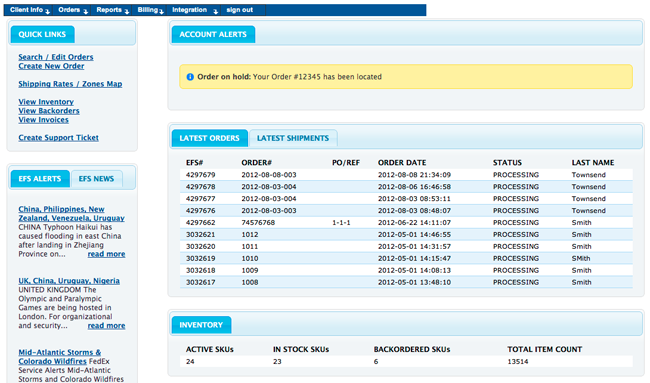Screen dimensions: 650x383
Task: Click order number 1011
Action: coord(250,247)
